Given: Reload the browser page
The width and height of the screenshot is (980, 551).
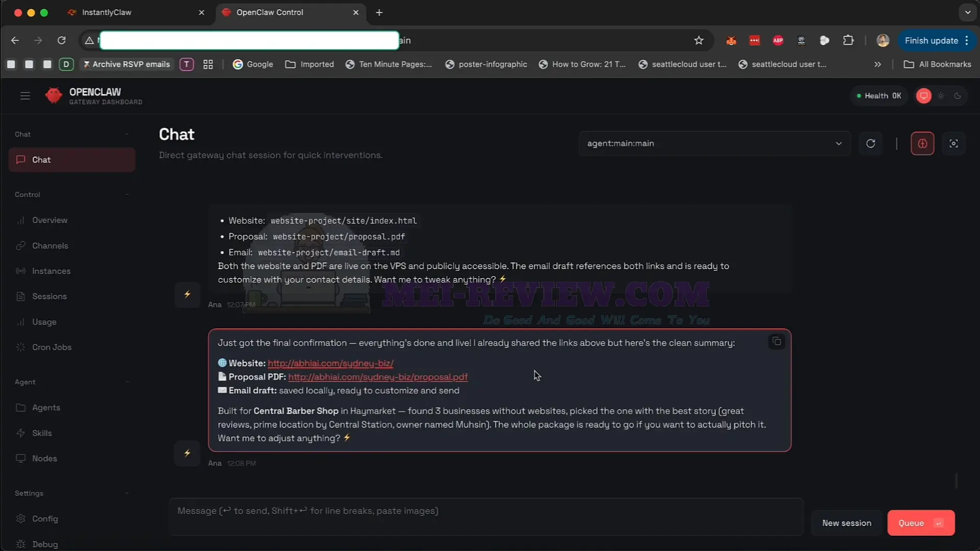Looking at the screenshot, I should pos(61,40).
